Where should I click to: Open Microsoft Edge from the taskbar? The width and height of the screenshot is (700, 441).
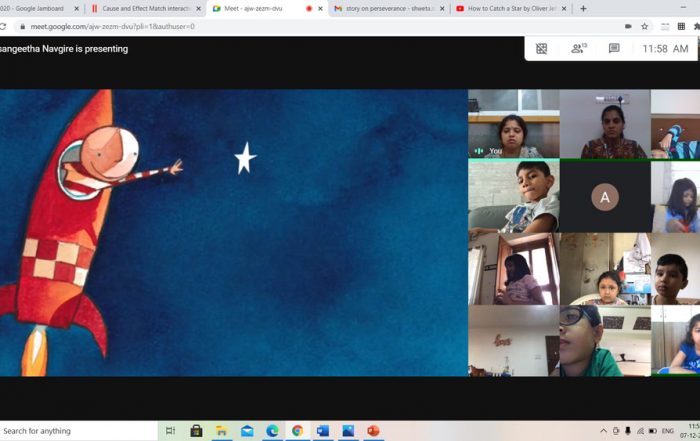click(272, 431)
